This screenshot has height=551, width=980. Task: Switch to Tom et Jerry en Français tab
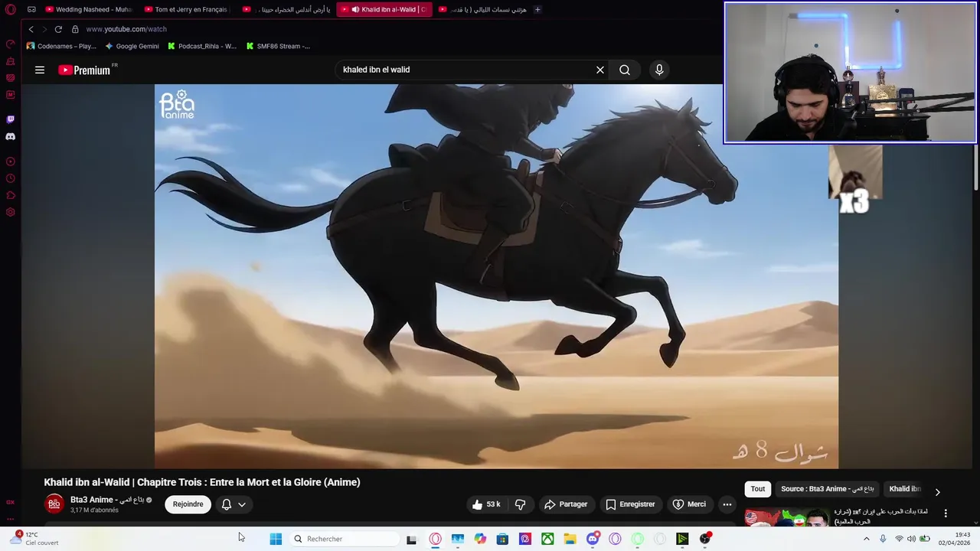pyautogui.click(x=188, y=9)
